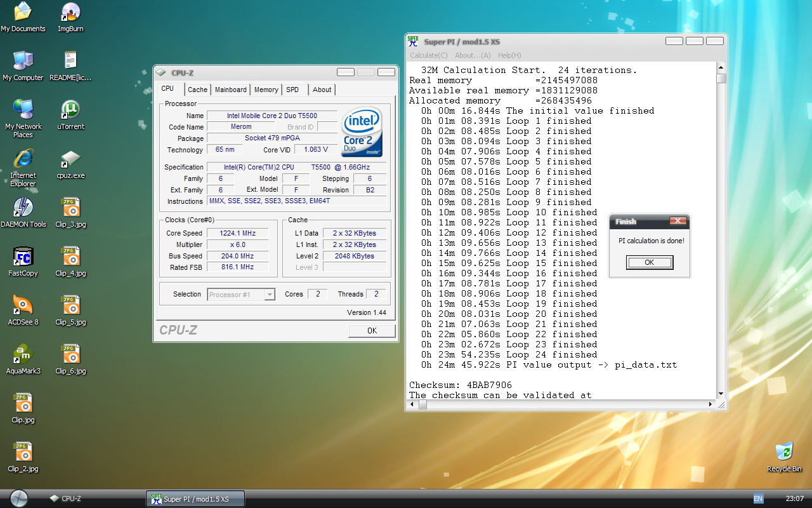
Task: Open the Recycle Bin
Action: 784,457
